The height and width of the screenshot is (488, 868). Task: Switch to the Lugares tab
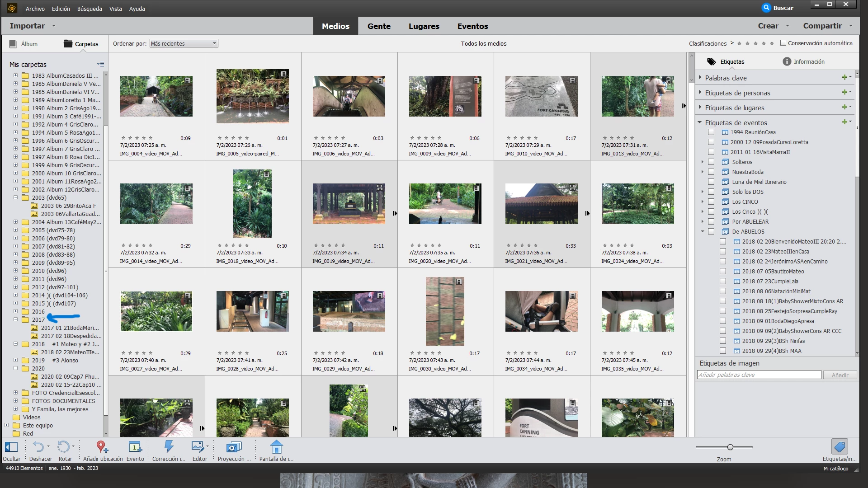[424, 26]
